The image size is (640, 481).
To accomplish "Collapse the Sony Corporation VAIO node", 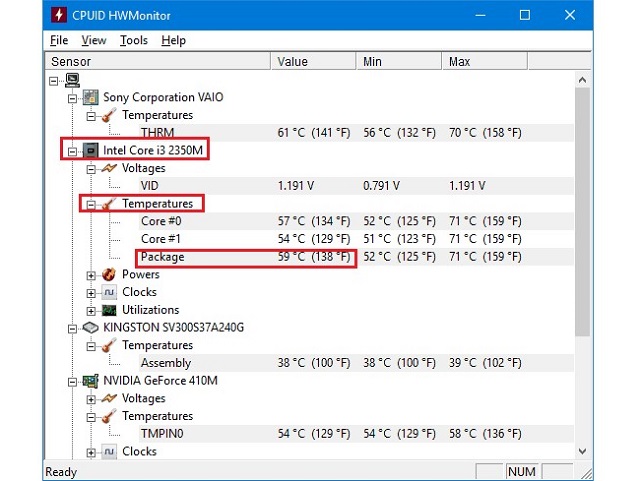I will click(x=72, y=98).
